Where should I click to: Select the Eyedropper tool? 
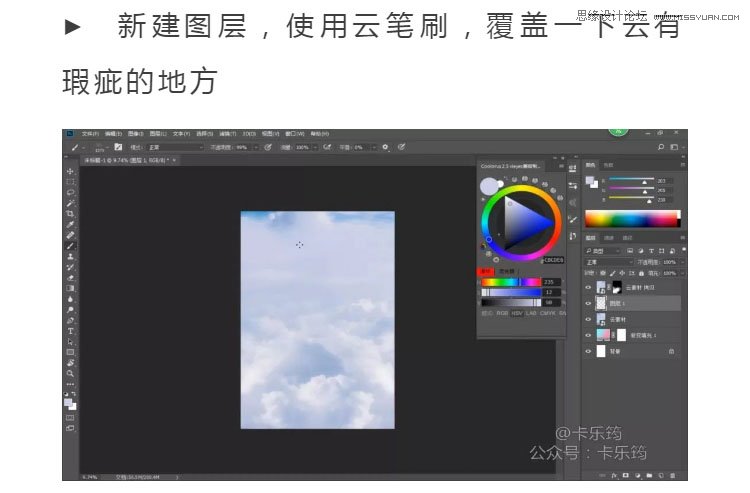[x=70, y=224]
